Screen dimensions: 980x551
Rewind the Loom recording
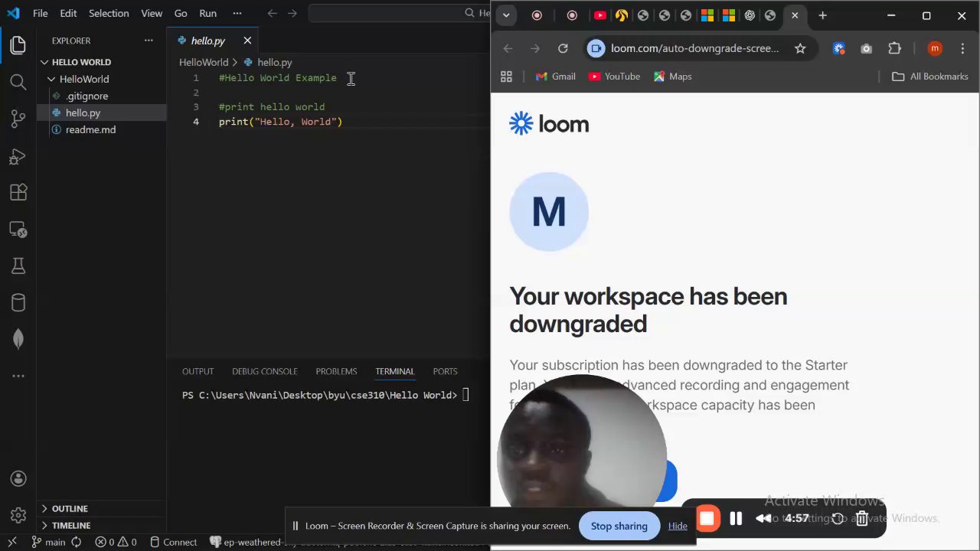(763, 519)
